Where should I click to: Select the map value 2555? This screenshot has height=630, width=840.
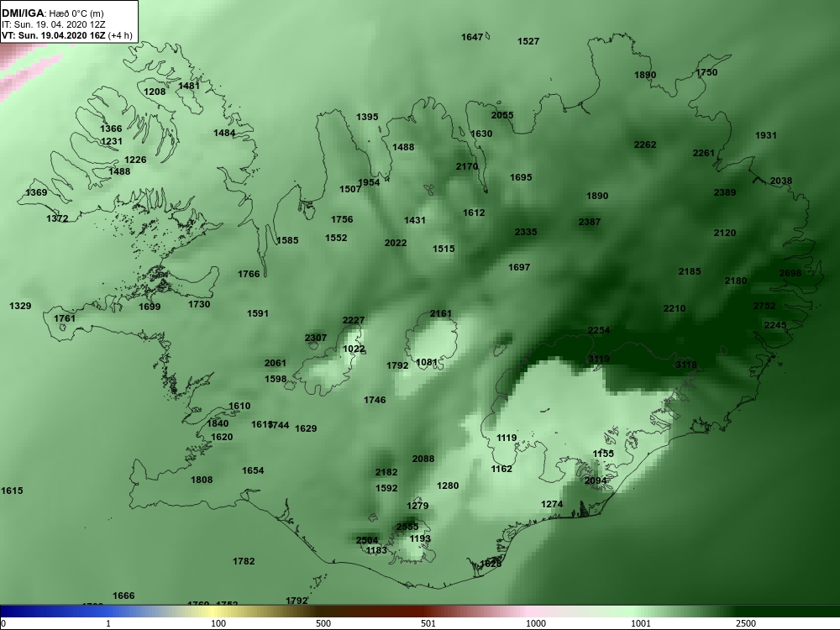click(407, 528)
